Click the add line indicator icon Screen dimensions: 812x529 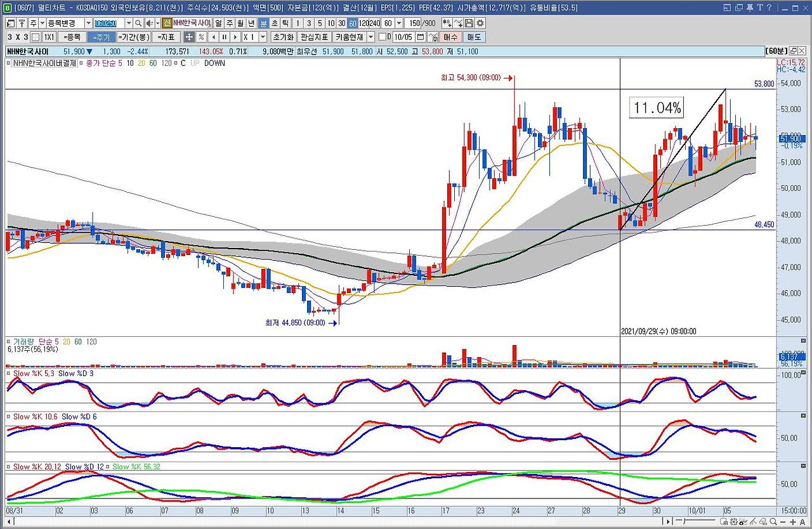459,23
